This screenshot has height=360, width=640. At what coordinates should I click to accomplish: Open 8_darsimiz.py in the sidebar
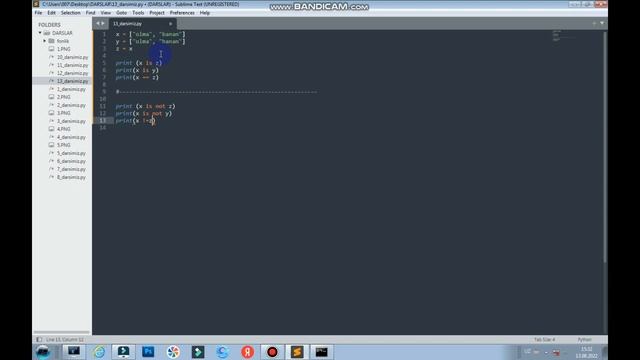71,177
